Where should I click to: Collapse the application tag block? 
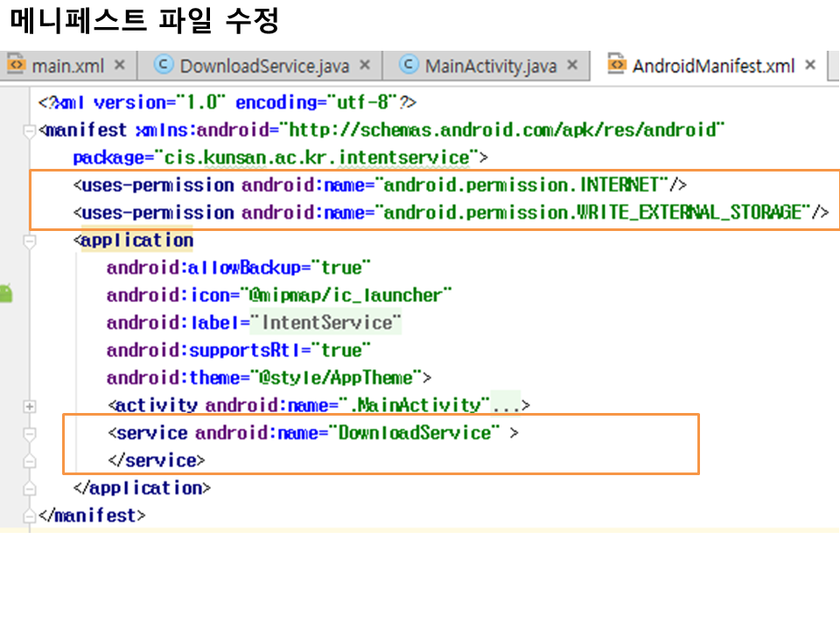pos(30,241)
